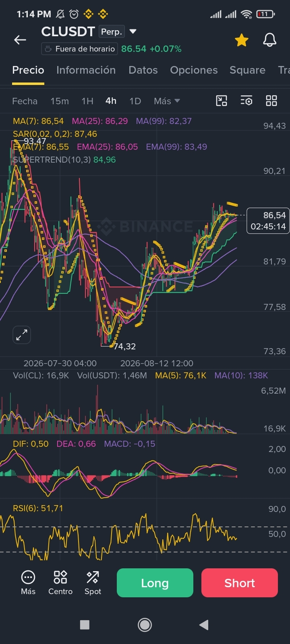
Task: Tap the MA(99): 82,37 indicator label
Action: (164, 121)
